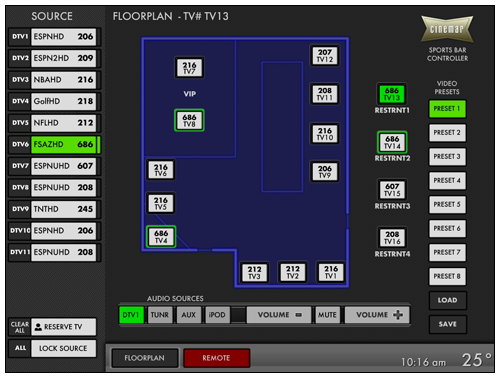The image size is (500, 378).
Task: Click the TV4 floorplan icon
Action: point(161,237)
